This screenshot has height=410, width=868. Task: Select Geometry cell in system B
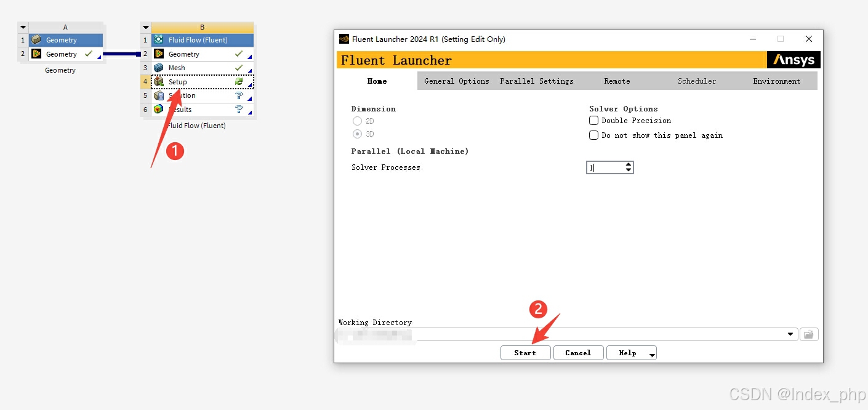[202, 54]
